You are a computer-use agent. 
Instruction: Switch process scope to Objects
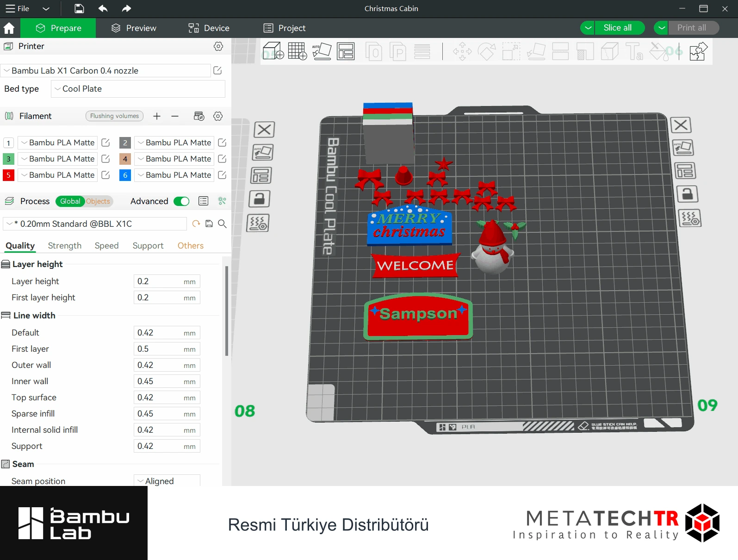coord(98,201)
